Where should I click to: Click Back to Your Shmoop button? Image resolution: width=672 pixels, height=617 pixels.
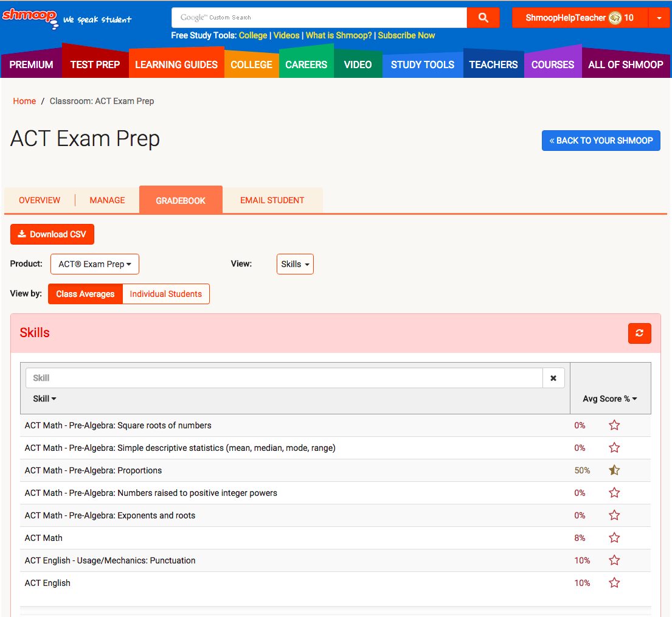[x=601, y=141]
